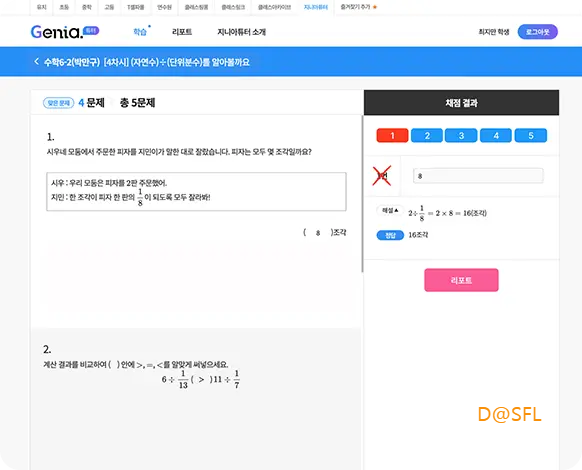Click the star icon next to 즐겨찾기 추가
The height and width of the screenshot is (470, 582).
pyautogui.click(x=375, y=7)
